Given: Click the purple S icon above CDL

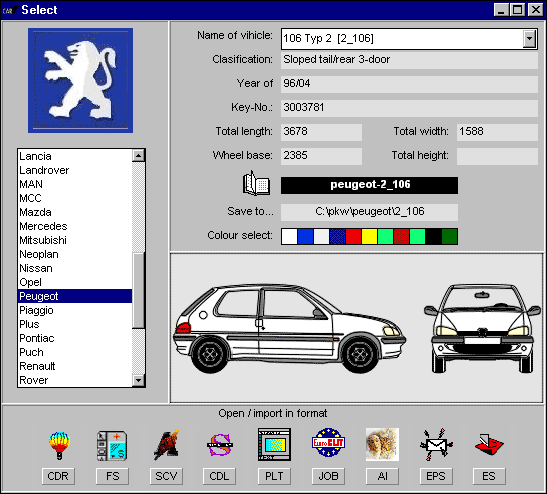Looking at the screenshot, I should point(220,445).
